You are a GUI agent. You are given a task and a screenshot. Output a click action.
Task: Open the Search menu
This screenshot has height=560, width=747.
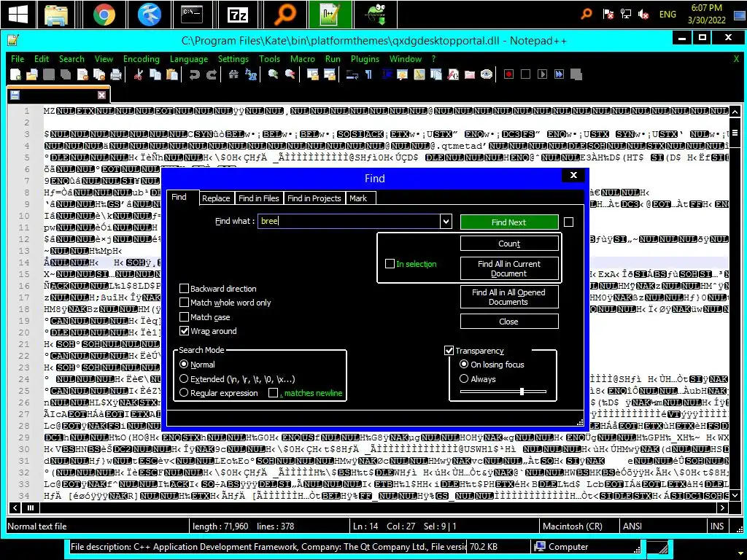(71, 59)
